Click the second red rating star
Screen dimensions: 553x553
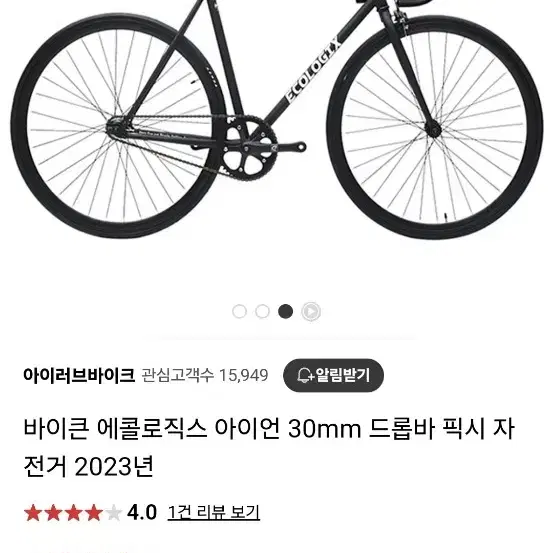point(54,512)
